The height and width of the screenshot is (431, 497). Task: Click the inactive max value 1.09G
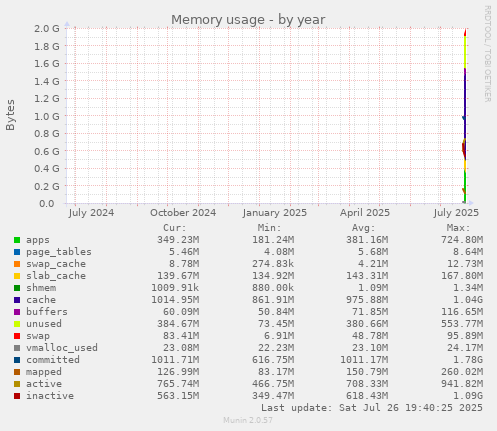(468, 396)
